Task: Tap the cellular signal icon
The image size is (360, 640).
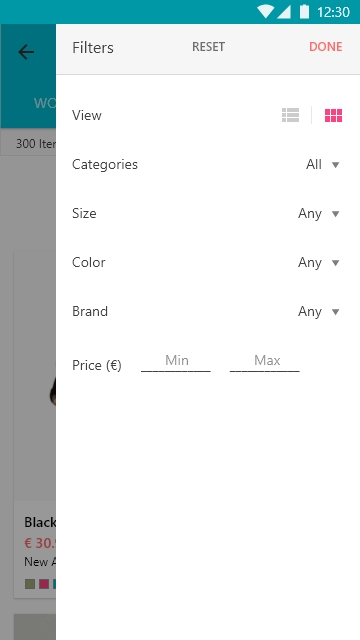Action: point(284,12)
